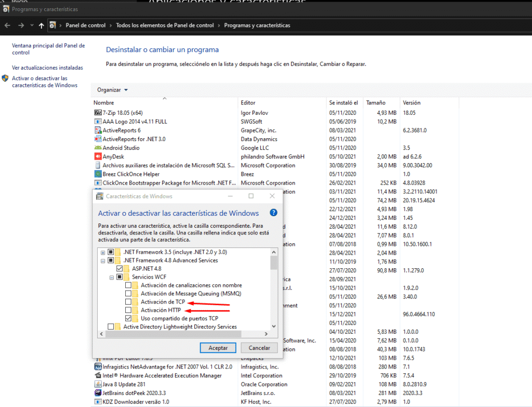Open Ver actualizaciones instaladas link
532x407 pixels.
click(47, 68)
